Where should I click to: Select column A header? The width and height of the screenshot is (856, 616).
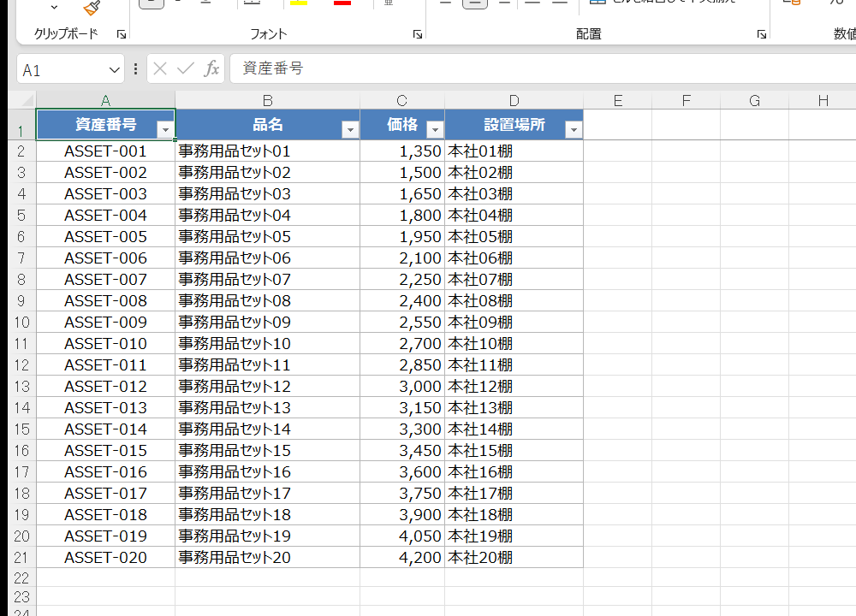pos(105,100)
